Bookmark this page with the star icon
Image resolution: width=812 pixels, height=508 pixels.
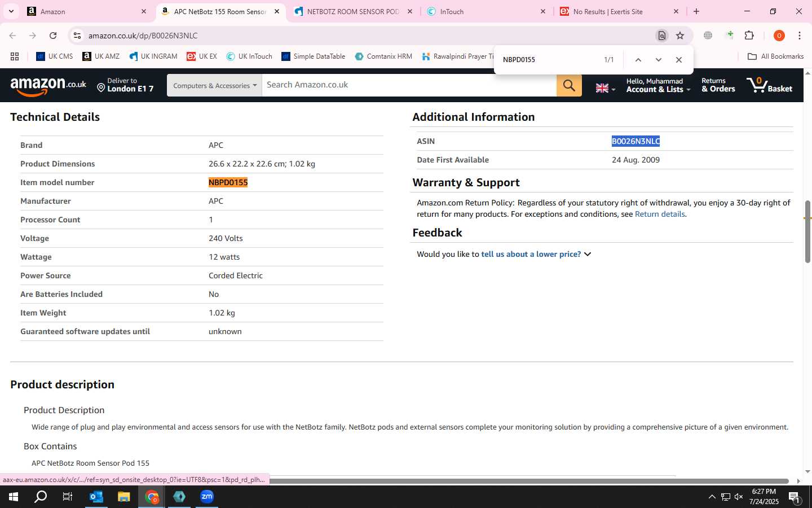(680, 36)
